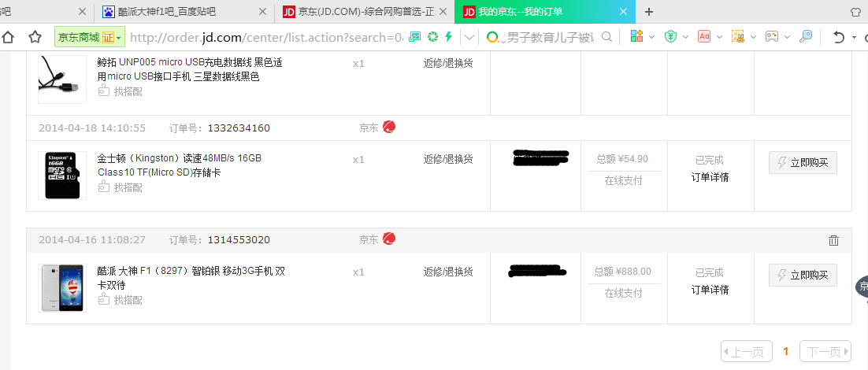The height and width of the screenshot is (370, 868).
Task: Close the 酷派大神f1吧 tab
Action: pyautogui.click(x=262, y=12)
